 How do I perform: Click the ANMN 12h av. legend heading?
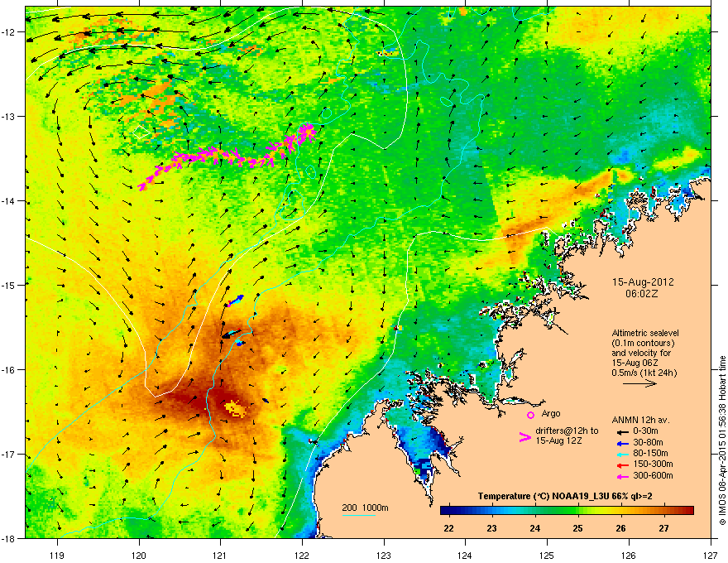640,420
